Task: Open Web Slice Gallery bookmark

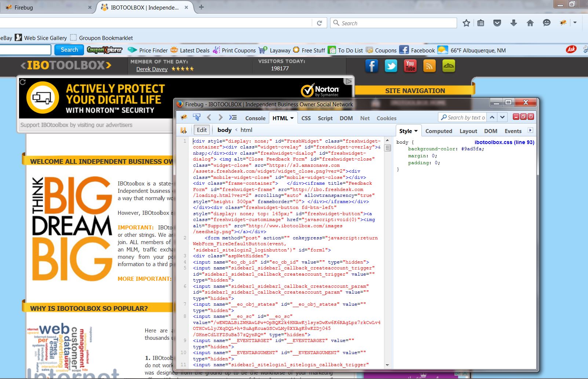Action: 41,38
